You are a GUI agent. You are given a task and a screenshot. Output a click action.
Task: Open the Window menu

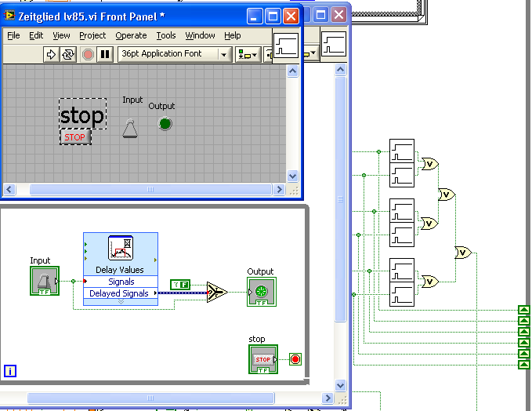(x=200, y=35)
